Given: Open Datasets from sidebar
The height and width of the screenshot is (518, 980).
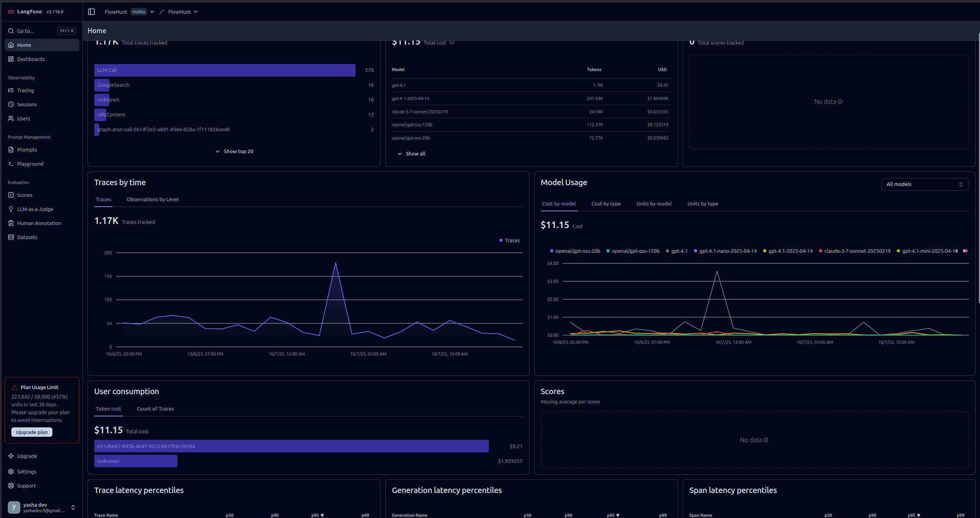Looking at the screenshot, I should [27, 237].
